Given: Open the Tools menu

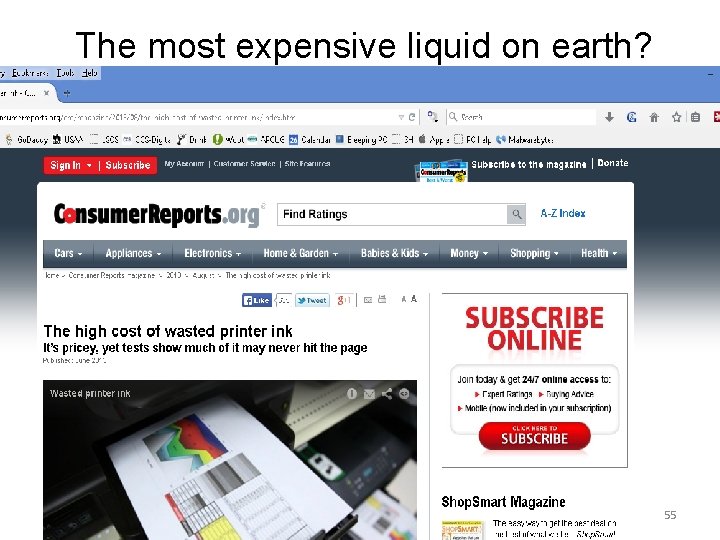Looking at the screenshot, I should point(66,73).
